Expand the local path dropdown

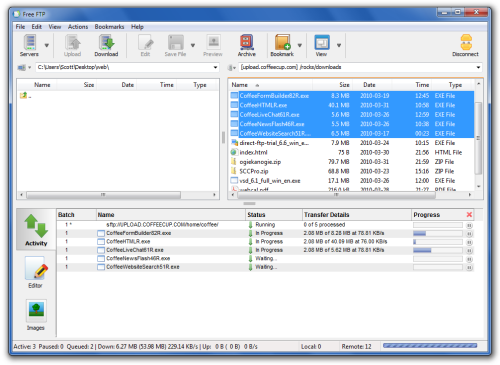coord(215,67)
